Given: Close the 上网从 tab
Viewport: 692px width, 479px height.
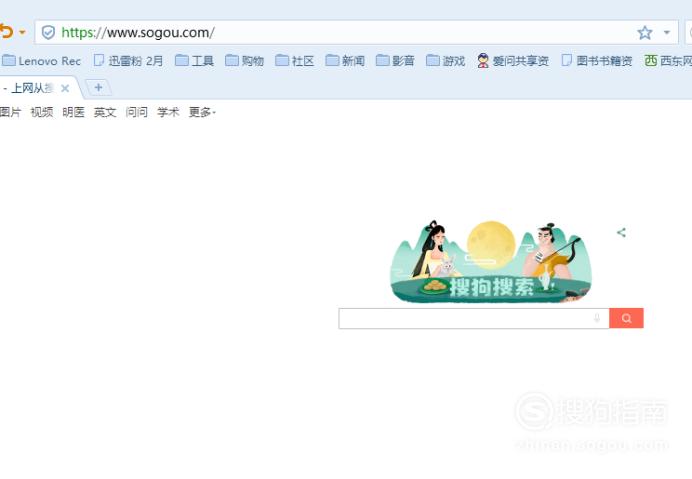Looking at the screenshot, I should tap(65, 88).
